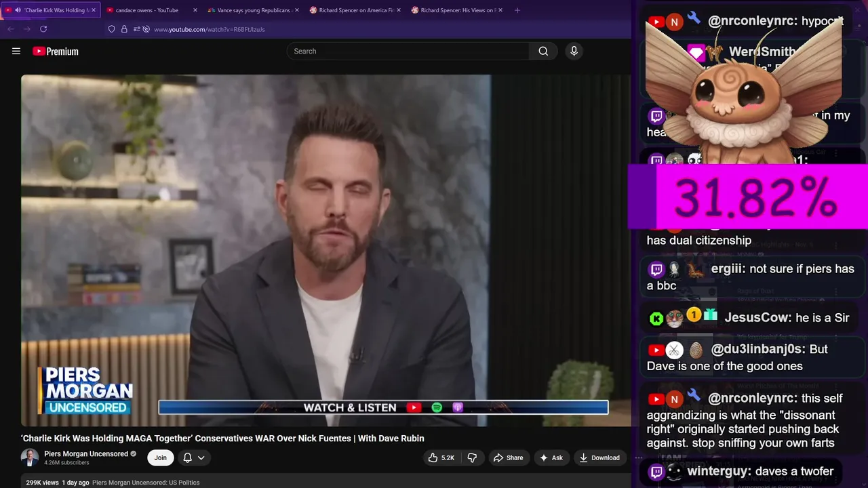Open the shield tracking protection icon

(112, 29)
